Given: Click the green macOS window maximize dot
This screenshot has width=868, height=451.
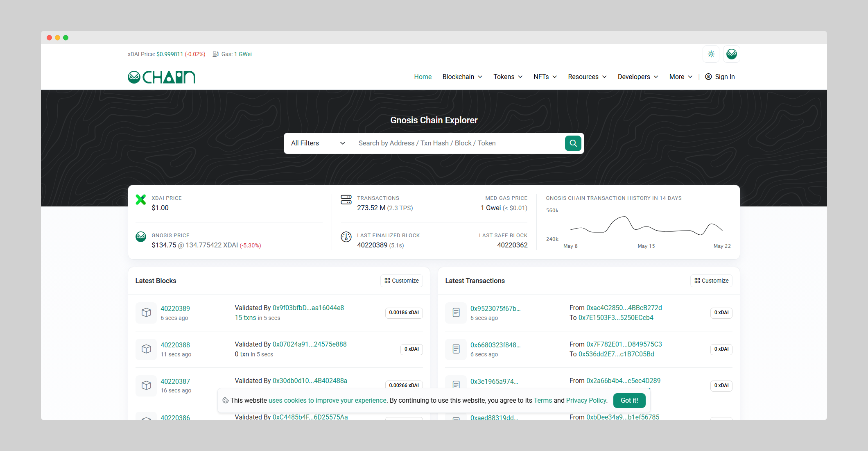Looking at the screenshot, I should 66,38.
